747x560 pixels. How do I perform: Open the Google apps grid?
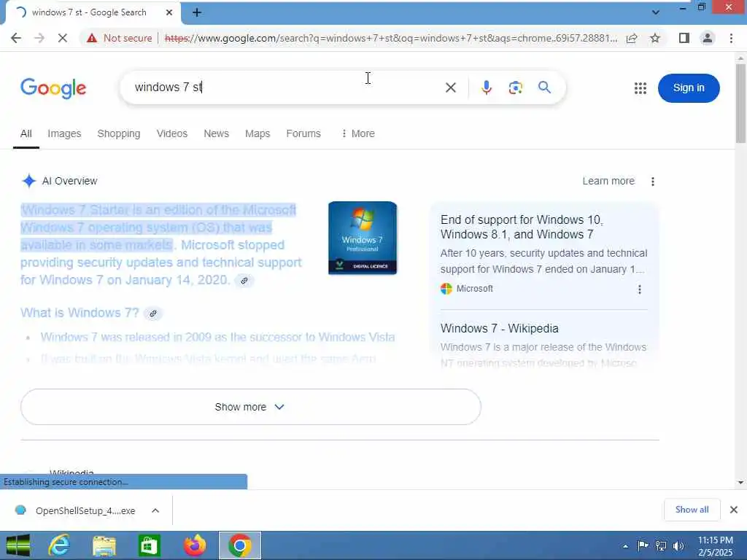tap(640, 88)
